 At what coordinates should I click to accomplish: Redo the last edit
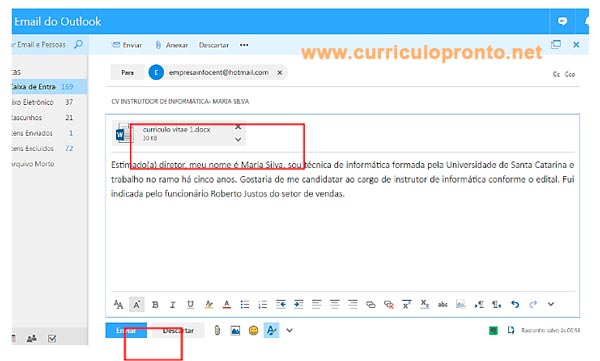533,304
